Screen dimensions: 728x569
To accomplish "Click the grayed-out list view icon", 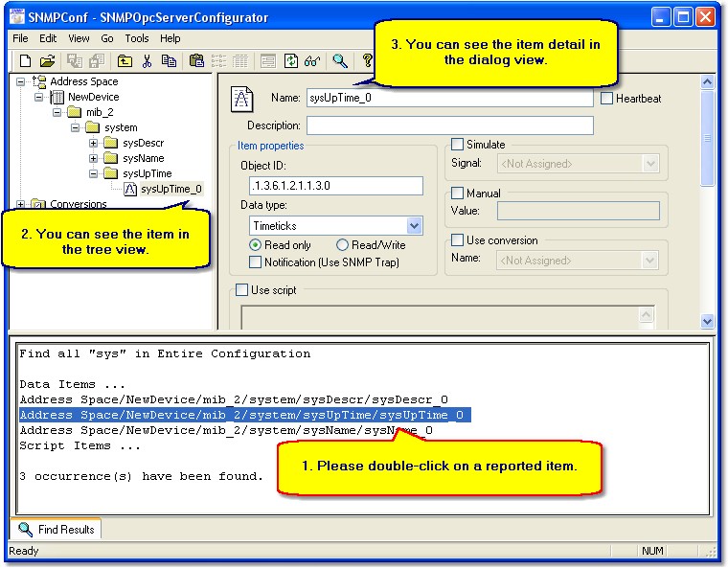I will (x=218, y=60).
